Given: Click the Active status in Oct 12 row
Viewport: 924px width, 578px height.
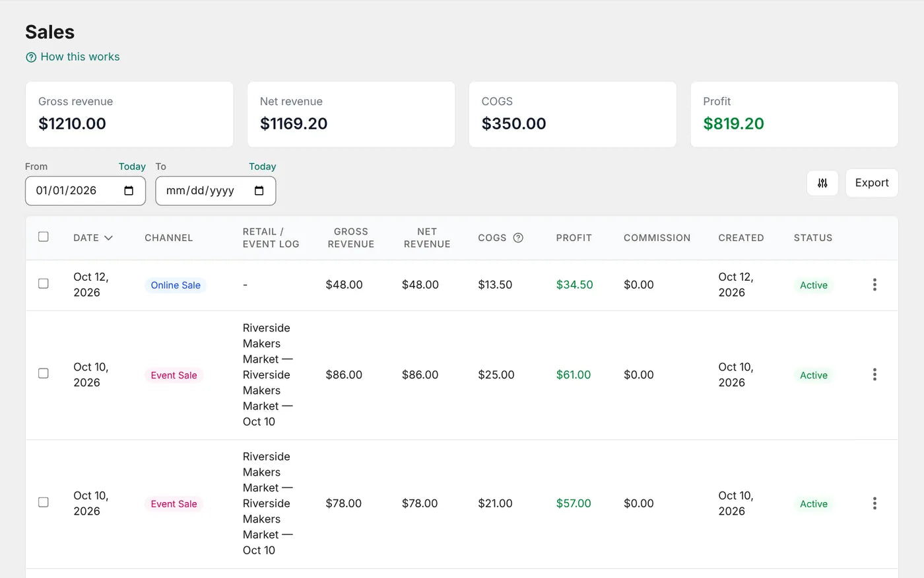Looking at the screenshot, I should click(813, 285).
